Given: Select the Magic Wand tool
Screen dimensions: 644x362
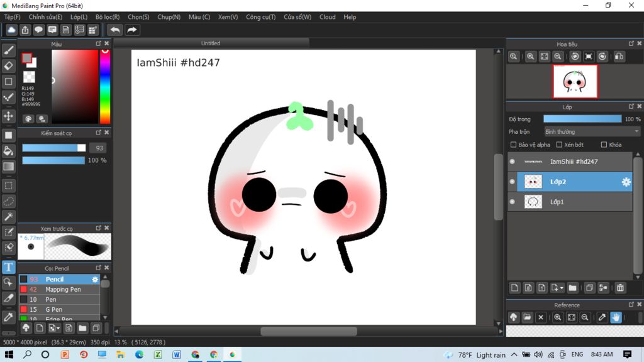Looking at the screenshot, I should point(9,217).
